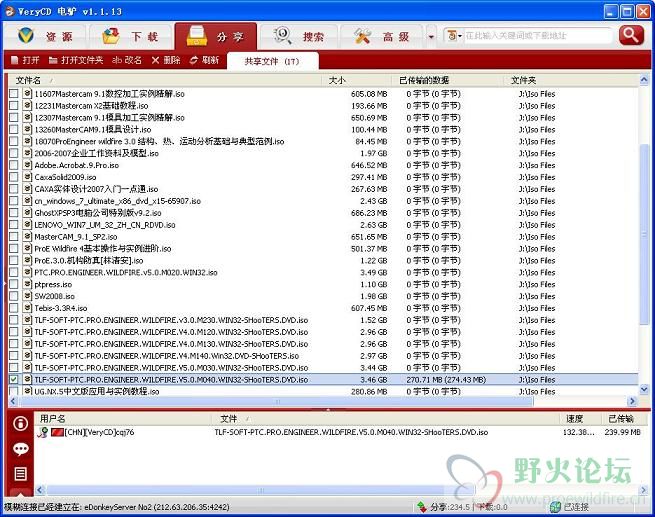
Task: Tick checkbox for Tebis-3.3R4.iso
Action: (x=14, y=308)
